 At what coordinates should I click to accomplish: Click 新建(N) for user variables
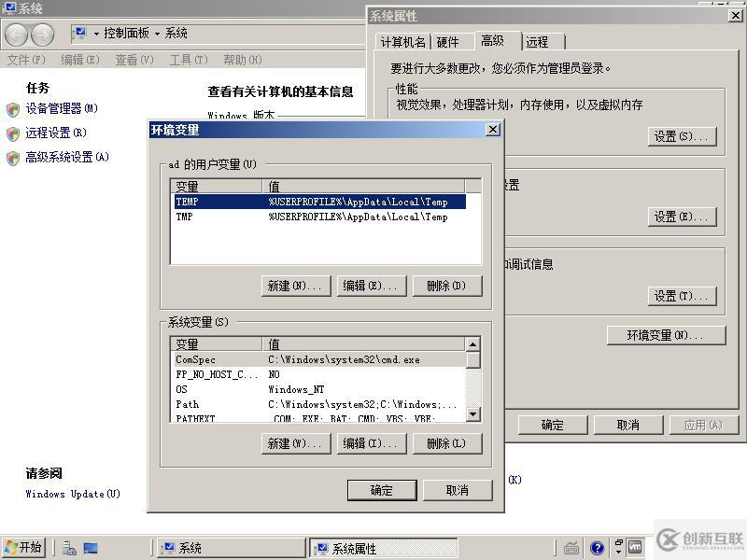[296, 287]
